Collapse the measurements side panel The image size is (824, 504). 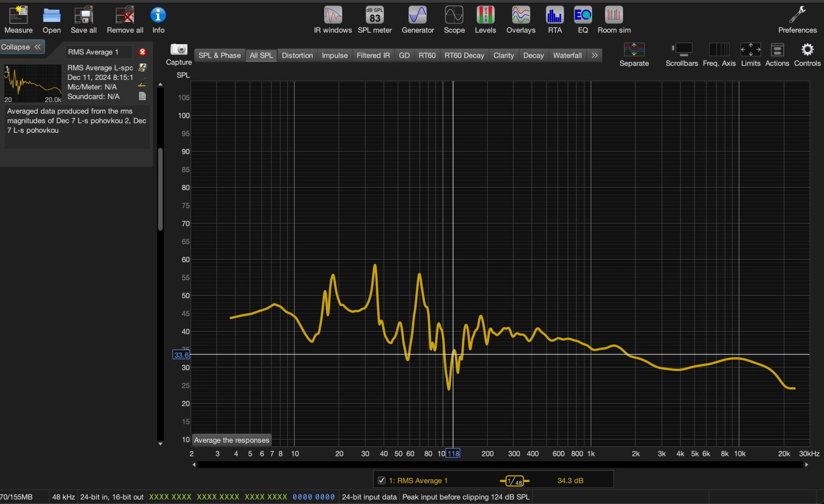(22, 47)
